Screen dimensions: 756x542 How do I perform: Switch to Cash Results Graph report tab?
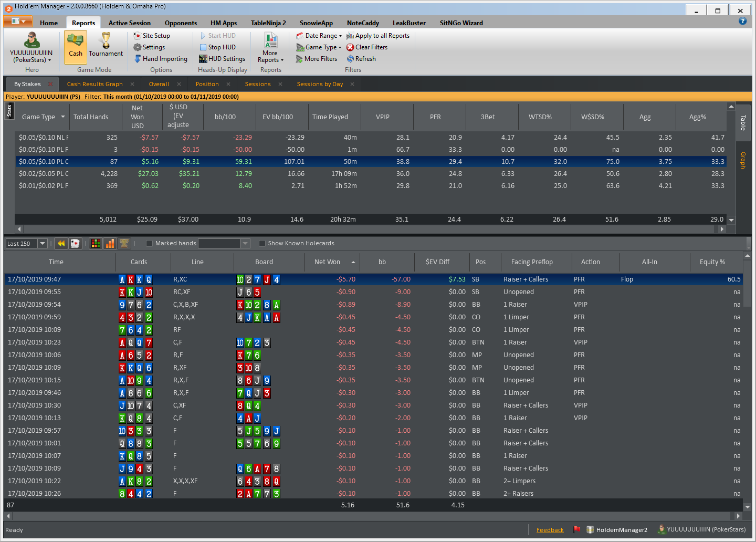(94, 84)
